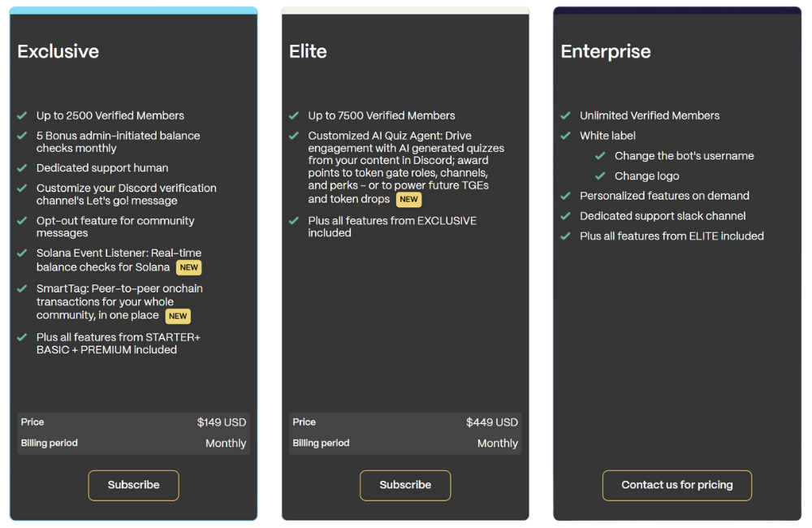
Task: Click the NEW badge on SmartTag feature
Action: (178, 316)
